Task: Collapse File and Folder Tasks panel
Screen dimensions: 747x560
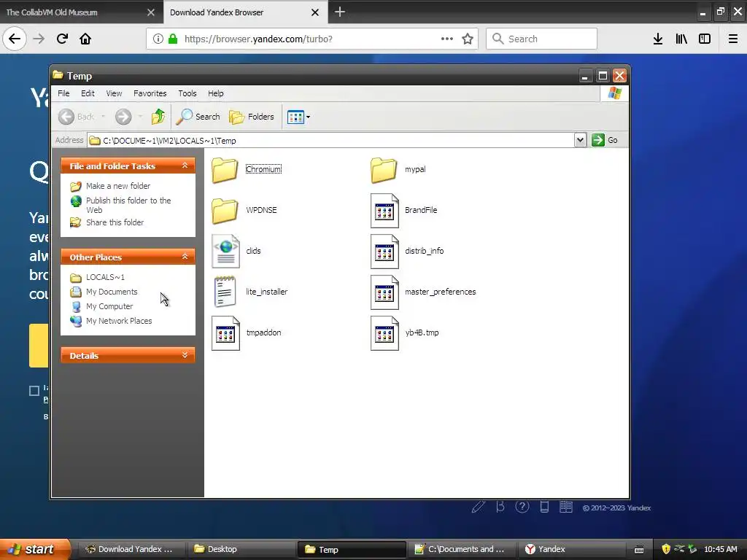Action: [x=185, y=166]
